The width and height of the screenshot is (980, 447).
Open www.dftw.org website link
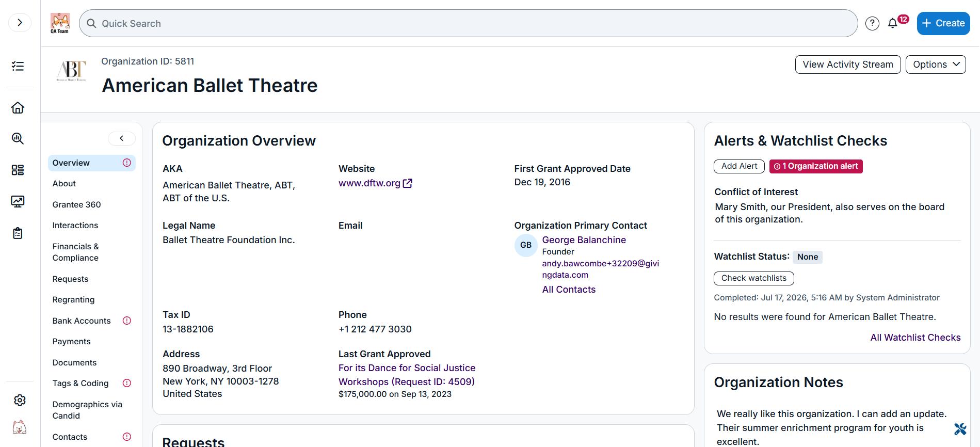coord(375,183)
